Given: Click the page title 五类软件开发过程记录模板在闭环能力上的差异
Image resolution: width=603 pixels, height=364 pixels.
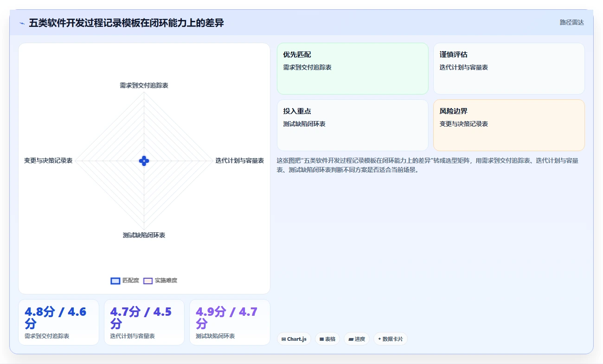Looking at the screenshot, I should 126,23.
